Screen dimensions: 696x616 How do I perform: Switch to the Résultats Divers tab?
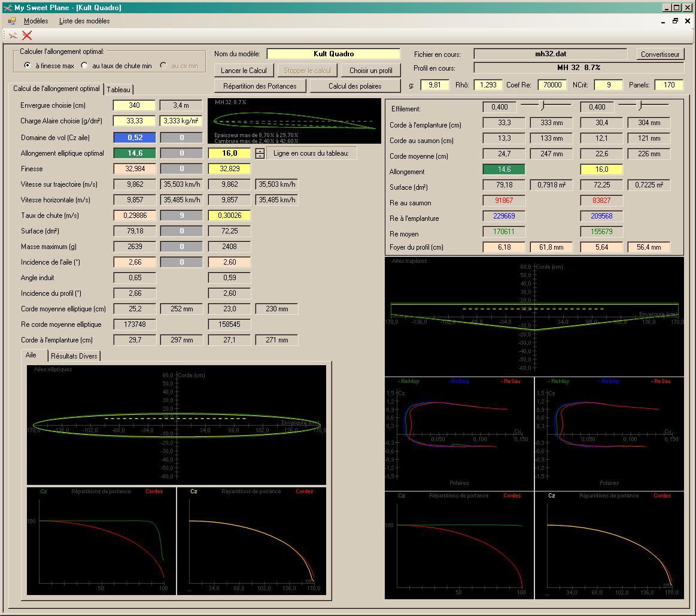(74, 356)
